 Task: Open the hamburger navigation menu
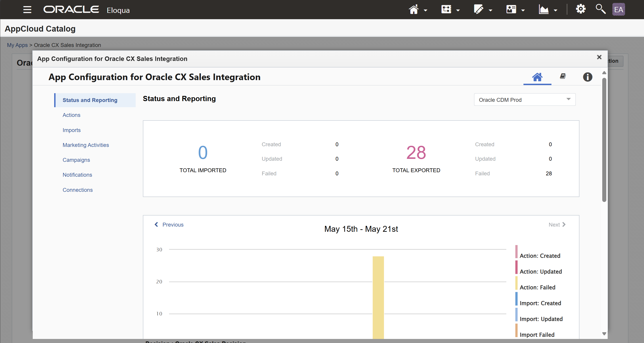point(27,10)
